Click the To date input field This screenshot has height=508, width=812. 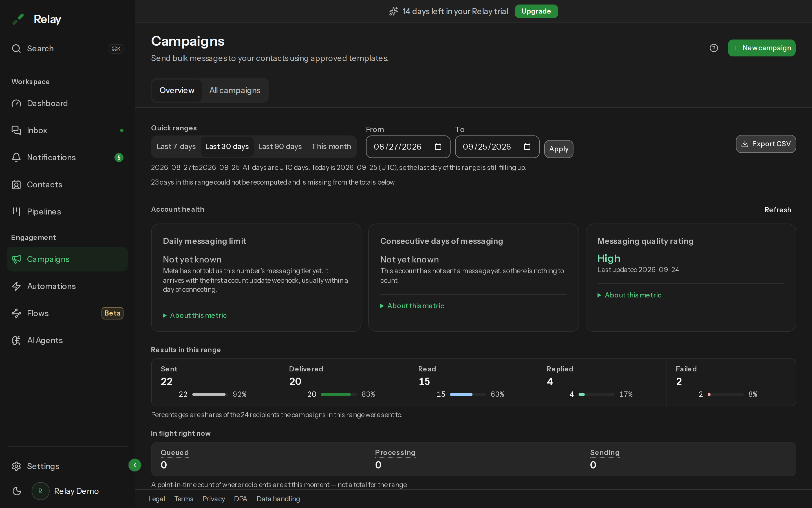click(497, 146)
